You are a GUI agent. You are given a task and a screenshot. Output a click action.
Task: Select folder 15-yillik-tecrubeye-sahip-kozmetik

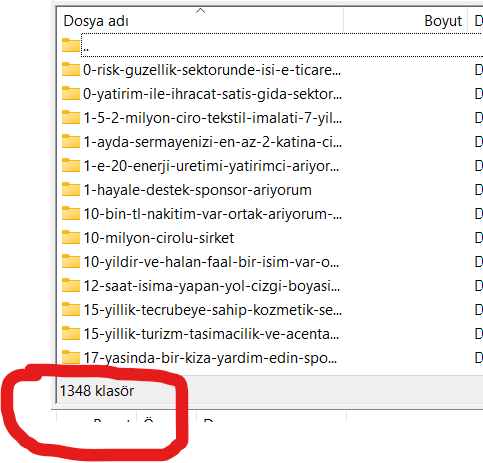(212, 310)
